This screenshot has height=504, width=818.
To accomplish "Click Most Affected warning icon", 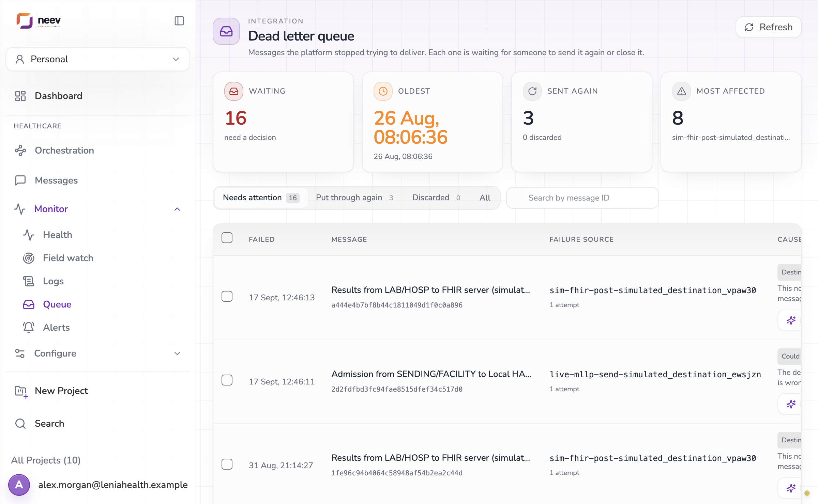I will tap(682, 91).
